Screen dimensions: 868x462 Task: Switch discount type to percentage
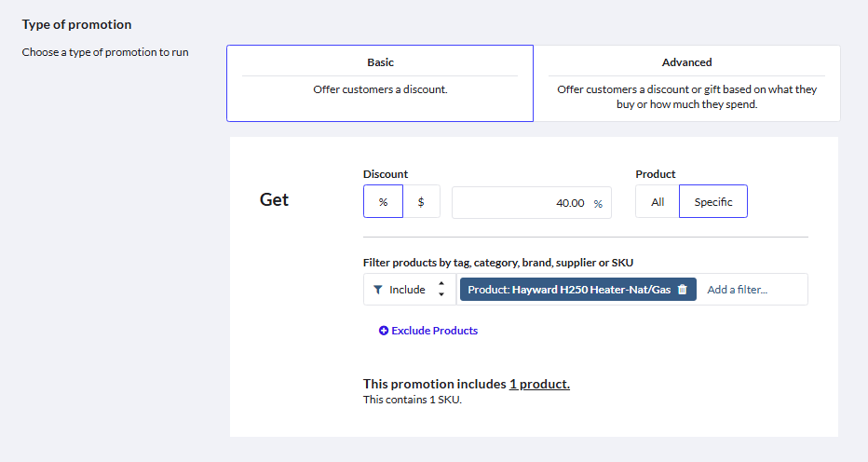coord(383,202)
